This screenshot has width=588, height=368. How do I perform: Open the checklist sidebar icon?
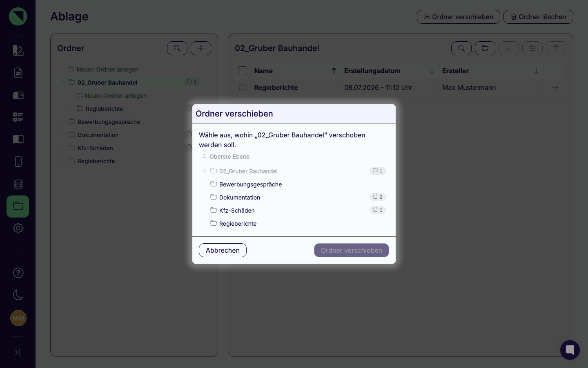[18, 117]
